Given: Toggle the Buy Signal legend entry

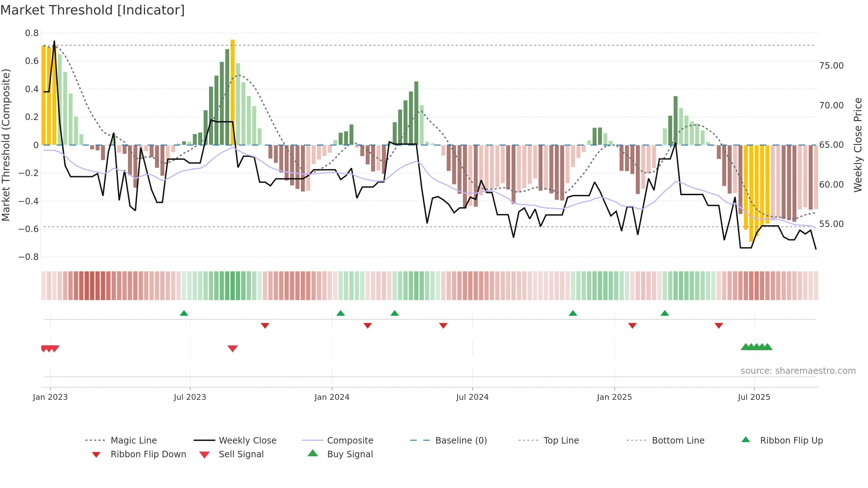Looking at the screenshot, I should coord(340,454).
